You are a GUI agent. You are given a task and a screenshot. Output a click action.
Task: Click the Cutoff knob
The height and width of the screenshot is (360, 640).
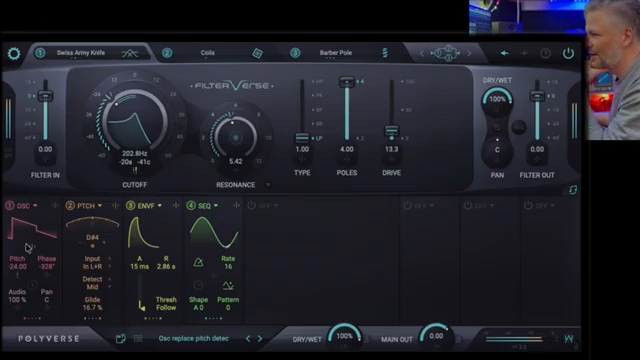[134, 122]
